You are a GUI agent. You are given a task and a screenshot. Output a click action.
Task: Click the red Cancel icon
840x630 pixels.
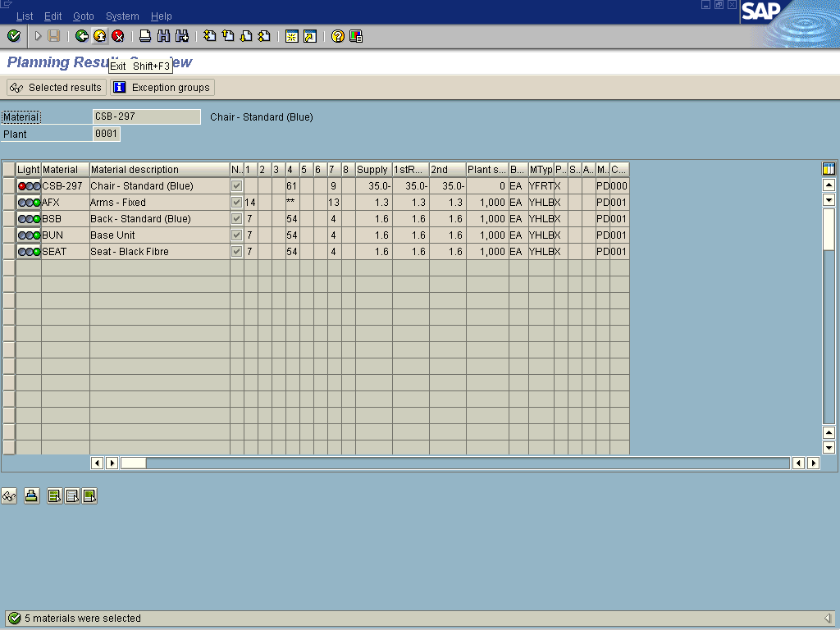click(118, 36)
